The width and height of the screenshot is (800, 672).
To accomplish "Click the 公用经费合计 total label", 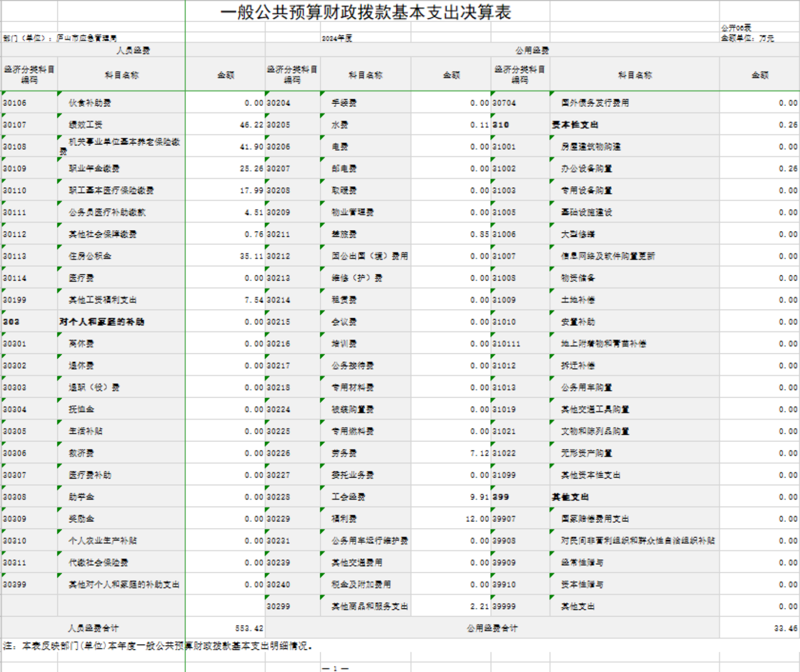I will point(492,628).
